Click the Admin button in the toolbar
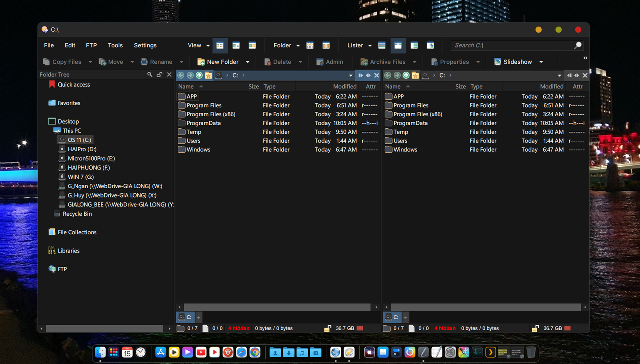Image resolution: width=640 pixels, height=364 pixels. [x=330, y=61]
